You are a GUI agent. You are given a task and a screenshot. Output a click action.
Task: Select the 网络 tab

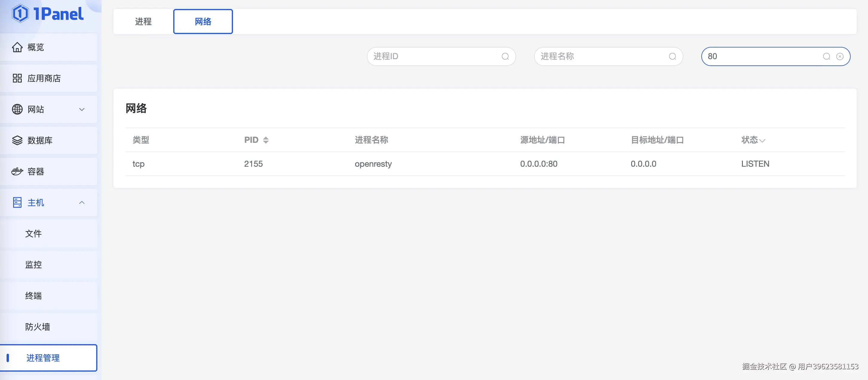203,22
